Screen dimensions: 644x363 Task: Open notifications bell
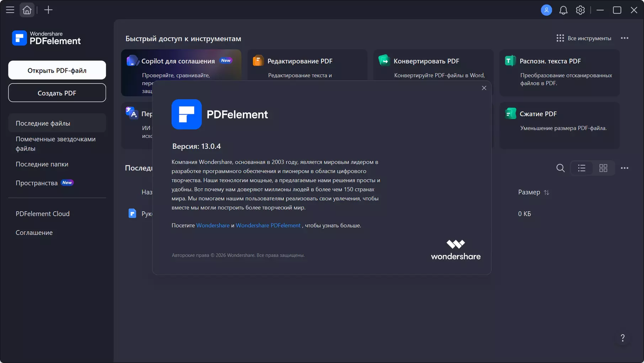(x=563, y=10)
